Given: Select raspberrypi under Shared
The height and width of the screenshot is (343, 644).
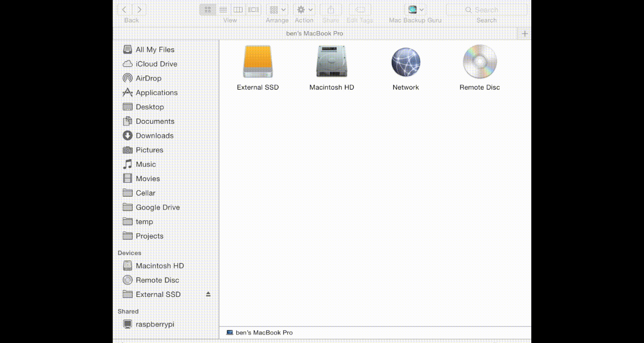Looking at the screenshot, I should (155, 324).
